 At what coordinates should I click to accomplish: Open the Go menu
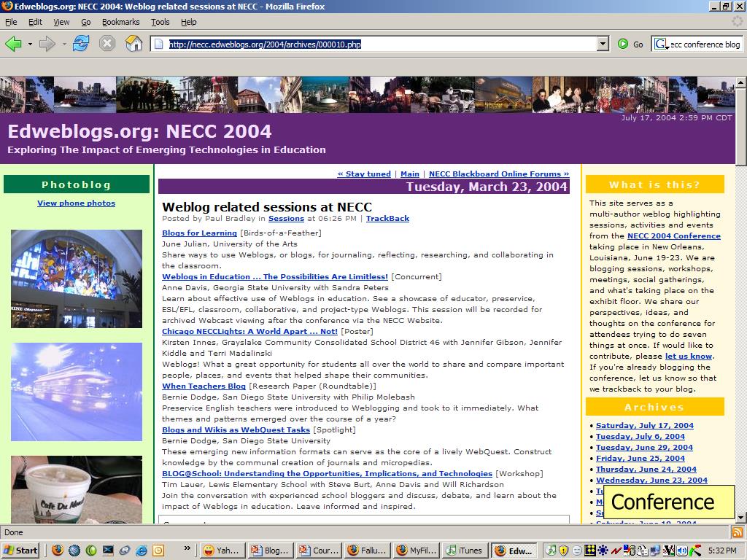click(86, 22)
